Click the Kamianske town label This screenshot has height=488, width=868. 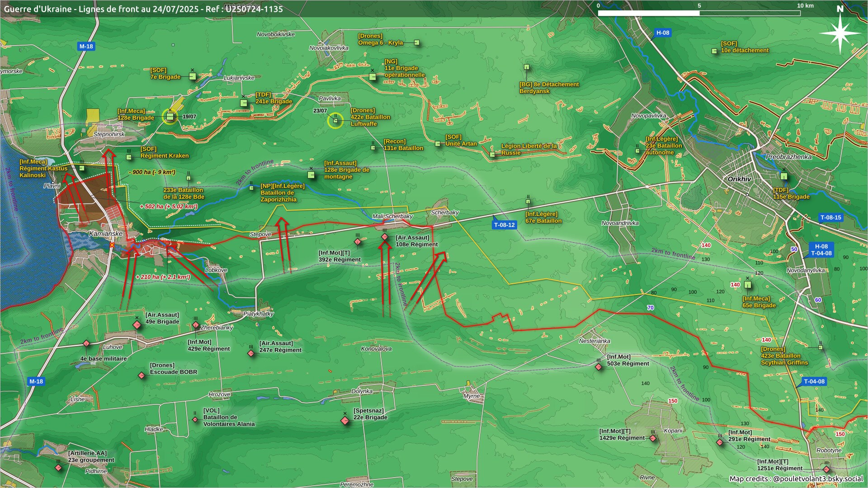[106, 234]
